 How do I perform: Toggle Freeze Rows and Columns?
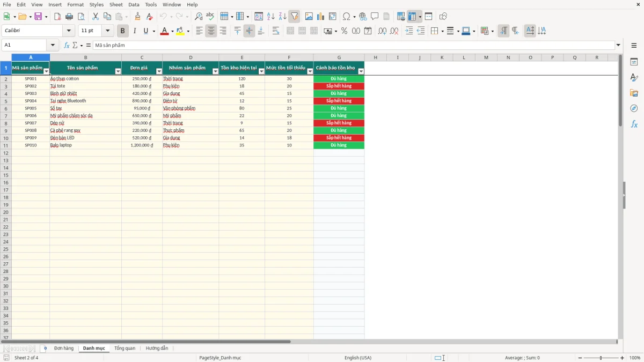coord(412,17)
